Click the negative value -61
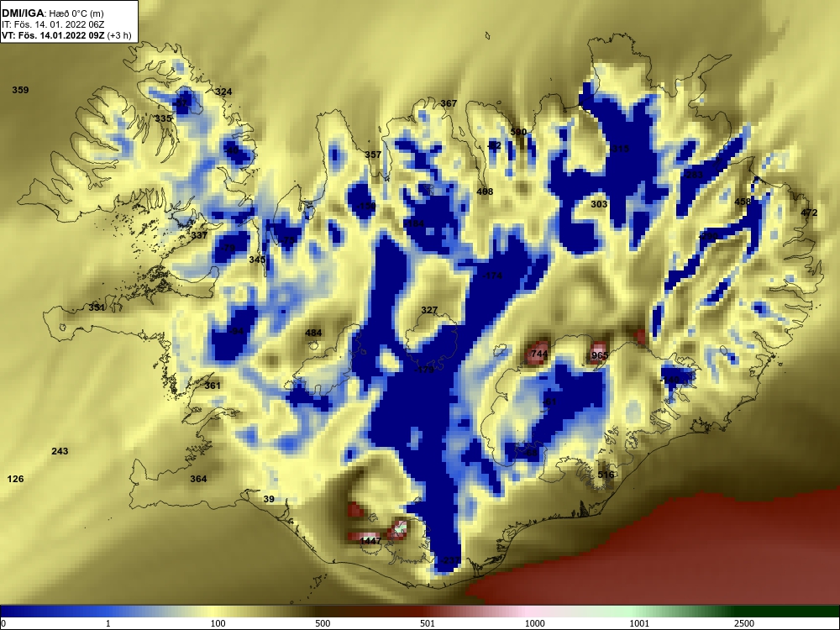 click(549, 402)
